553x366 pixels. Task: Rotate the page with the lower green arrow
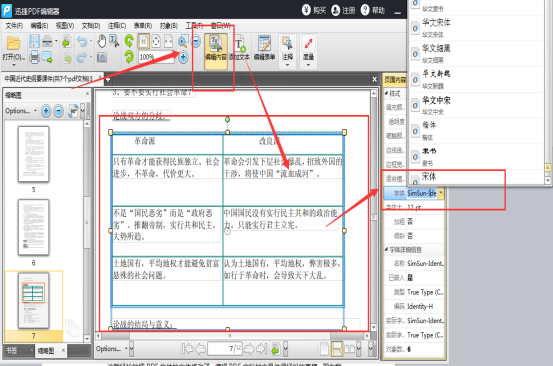[129, 57]
